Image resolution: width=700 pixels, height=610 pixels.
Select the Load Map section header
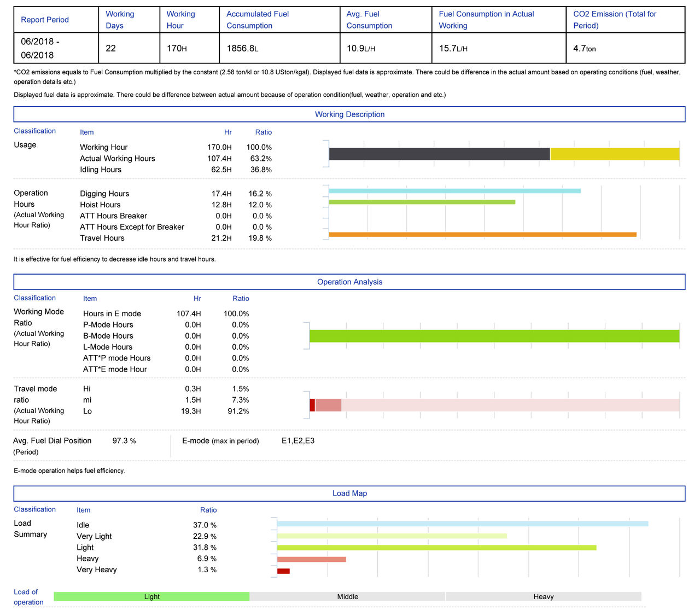point(349,493)
